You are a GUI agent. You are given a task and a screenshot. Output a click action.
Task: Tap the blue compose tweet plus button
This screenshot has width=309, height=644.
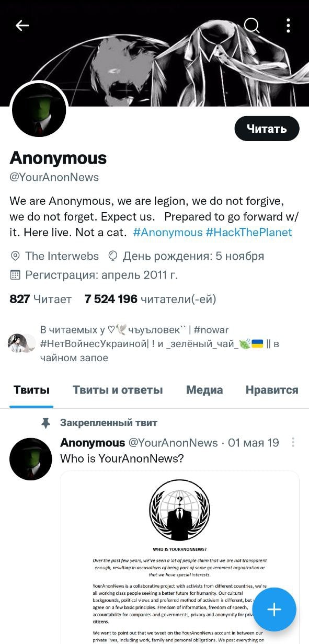click(274, 609)
